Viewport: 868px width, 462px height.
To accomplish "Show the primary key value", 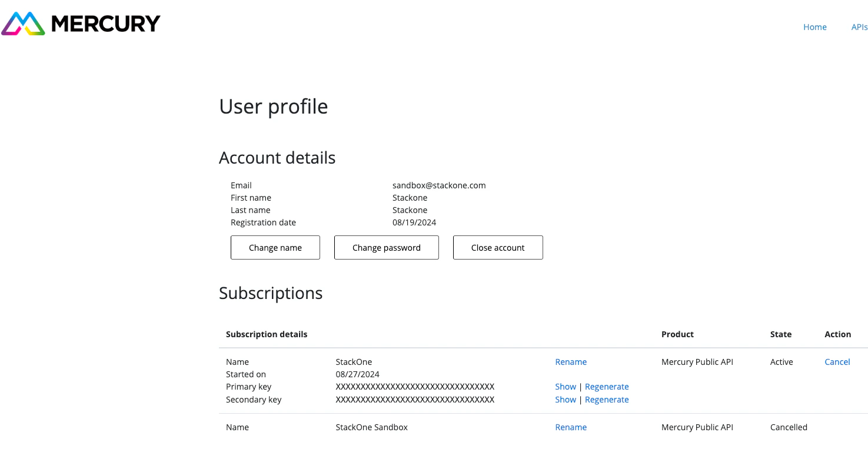I will 565,386.
